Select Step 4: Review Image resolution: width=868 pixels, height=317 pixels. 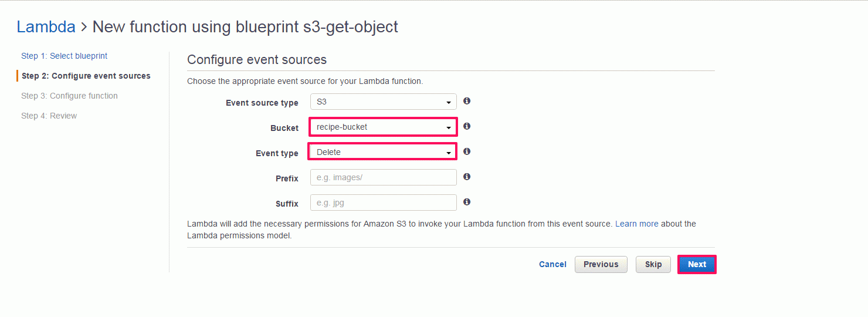click(x=49, y=116)
